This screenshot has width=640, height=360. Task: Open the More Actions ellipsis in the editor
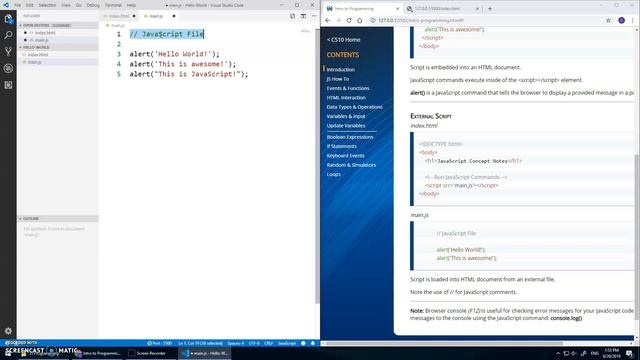pyautogui.click(x=314, y=16)
